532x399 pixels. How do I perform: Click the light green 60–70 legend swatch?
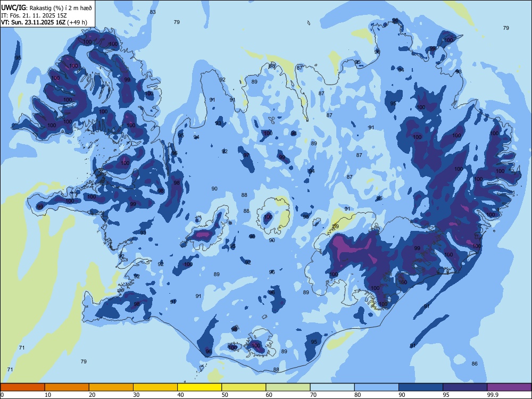coord(288,387)
